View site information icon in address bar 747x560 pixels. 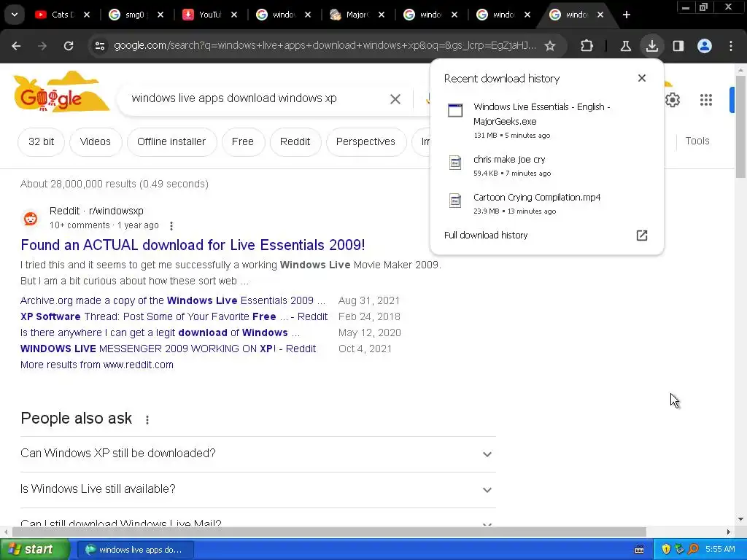click(x=99, y=46)
